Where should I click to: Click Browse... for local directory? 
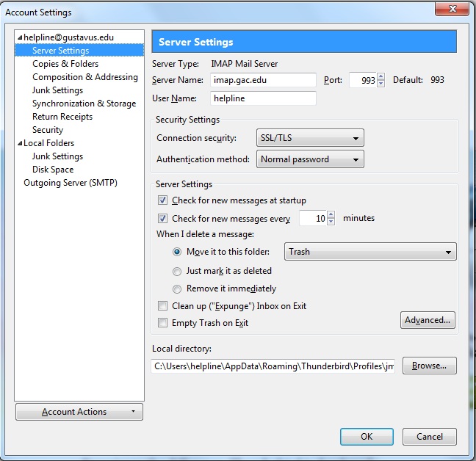point(429,366)
